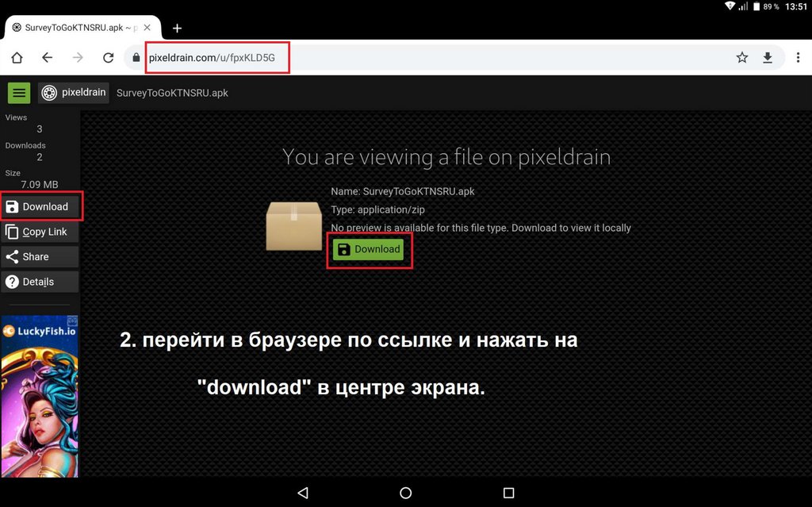Viewport: 812px width, 507px height.
Task: Toggle the green hamburger sidebar menu
Action: pyautogui.click(x=19, y=93)
